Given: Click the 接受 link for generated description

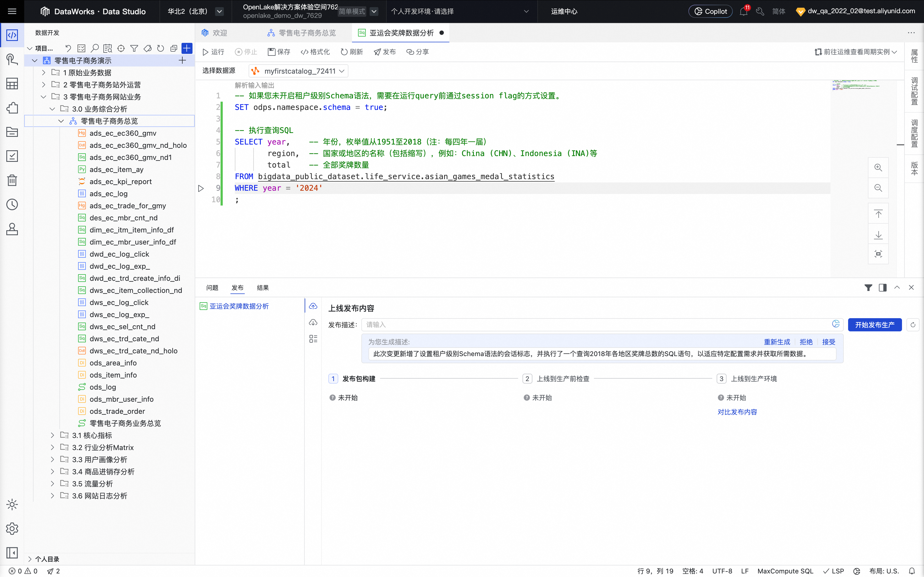Looking at the screenshot, I should click(828, 342).
